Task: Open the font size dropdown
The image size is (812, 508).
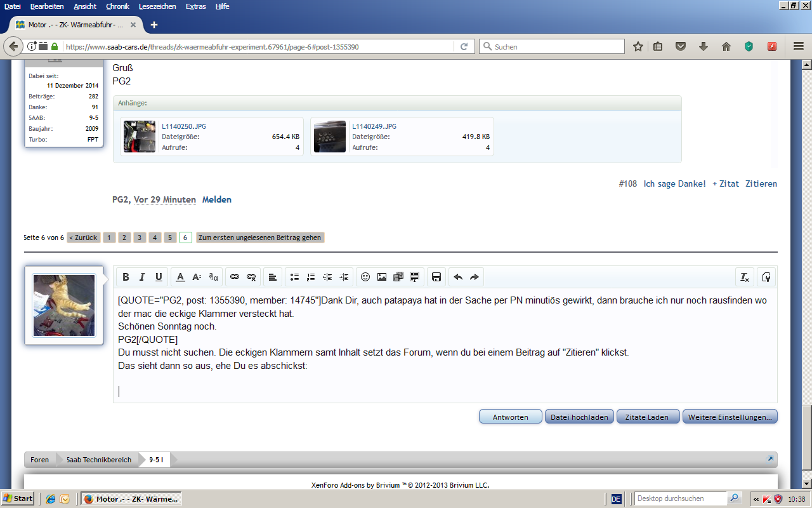Action: (197, 277)
